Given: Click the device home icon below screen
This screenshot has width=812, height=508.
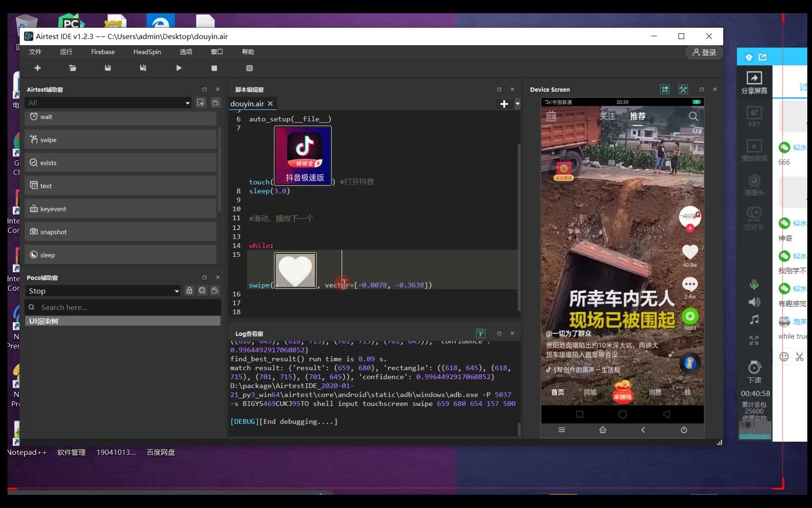Looking at the screenshot, I should pos(602,430).
